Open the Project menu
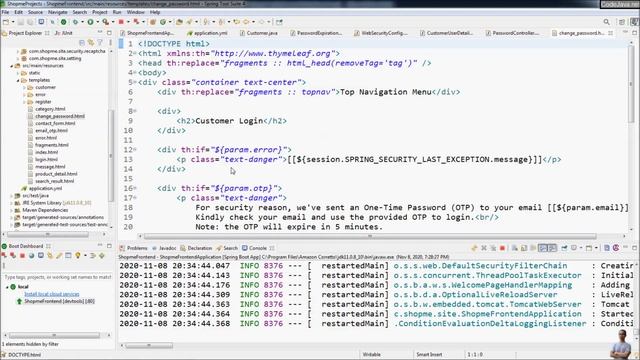This screenshot has width=640, height=360. click(x=100, y=13)
